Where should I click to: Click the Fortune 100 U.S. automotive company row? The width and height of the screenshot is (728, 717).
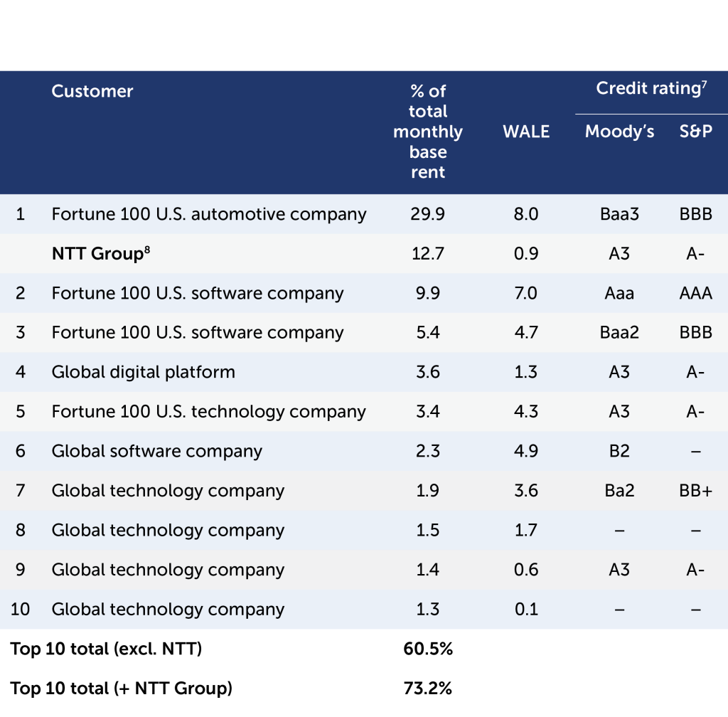209,214
